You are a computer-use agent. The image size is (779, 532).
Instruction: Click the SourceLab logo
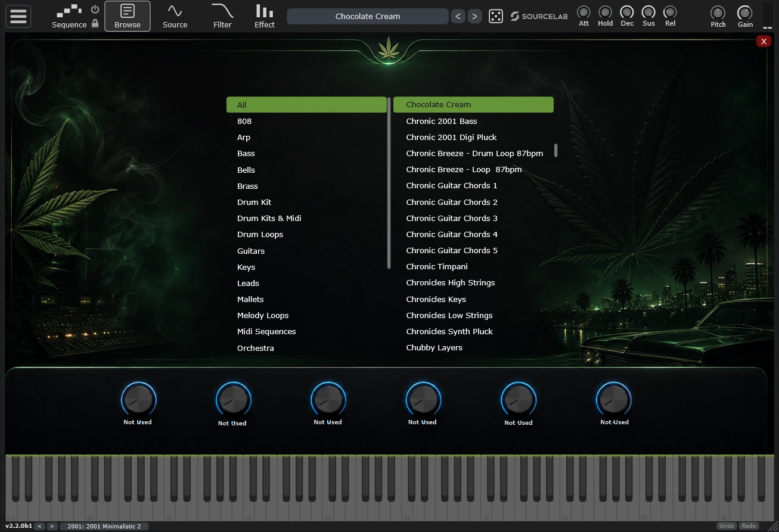(539, 16)
